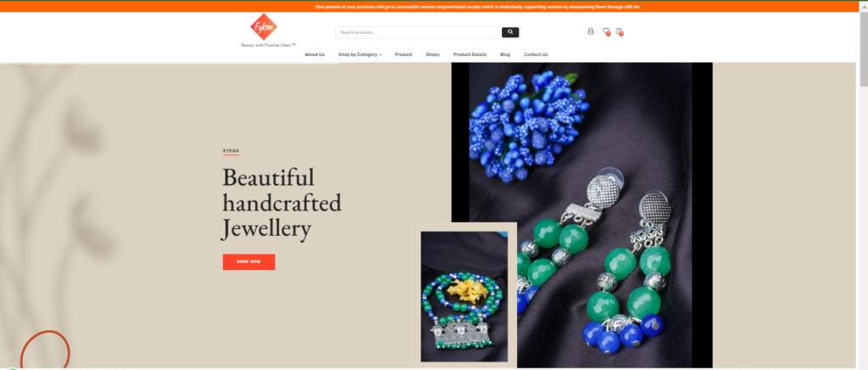The width and height of the screenshot is (868, 370).
Task: Click the orange women empowerment announcement bar
Action: (x=434, y=7)
